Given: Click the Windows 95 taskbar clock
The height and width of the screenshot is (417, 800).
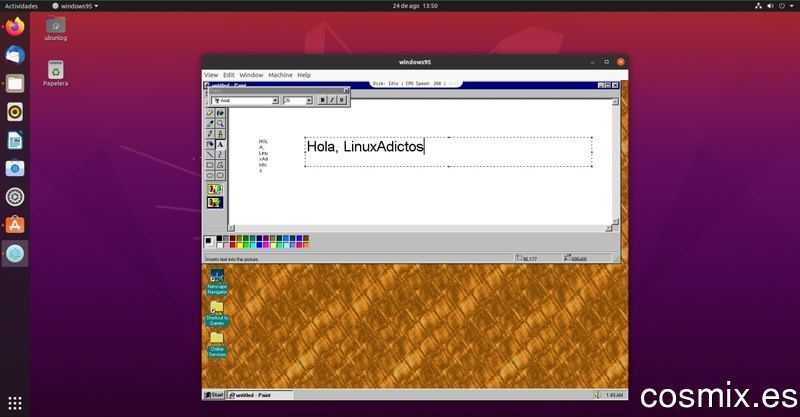Looking at the screenshot, I should pyautogui.click(x=614, y=395).
